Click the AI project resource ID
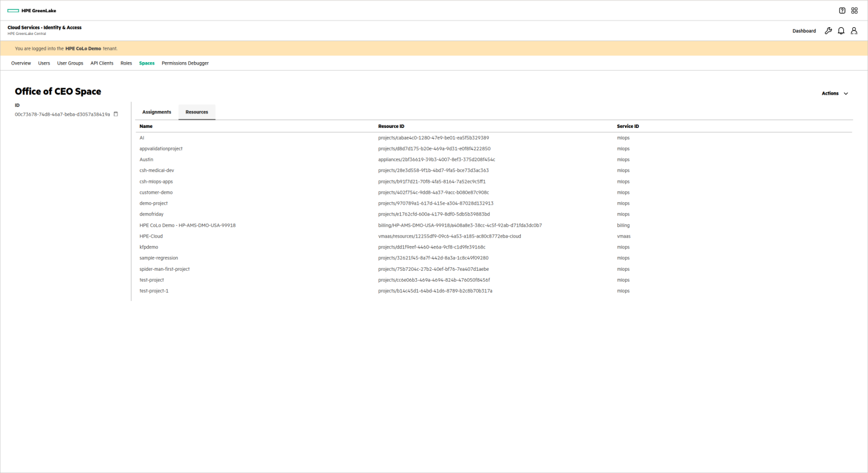 433,138
